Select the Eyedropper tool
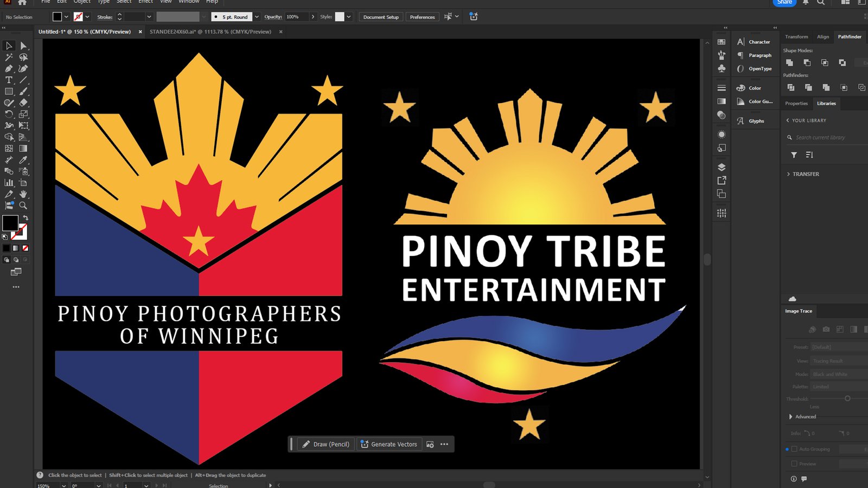 tap(23, 159)
